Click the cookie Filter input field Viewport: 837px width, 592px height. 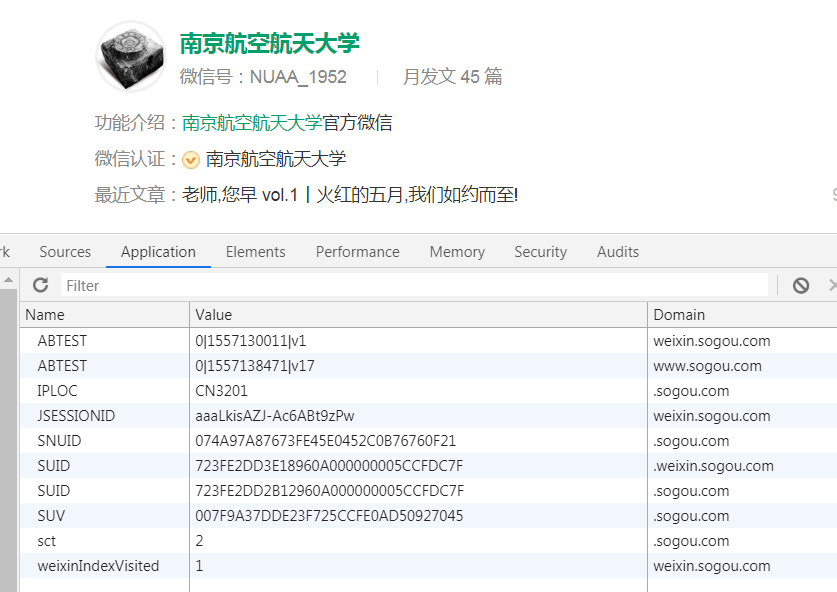[414, 285]
